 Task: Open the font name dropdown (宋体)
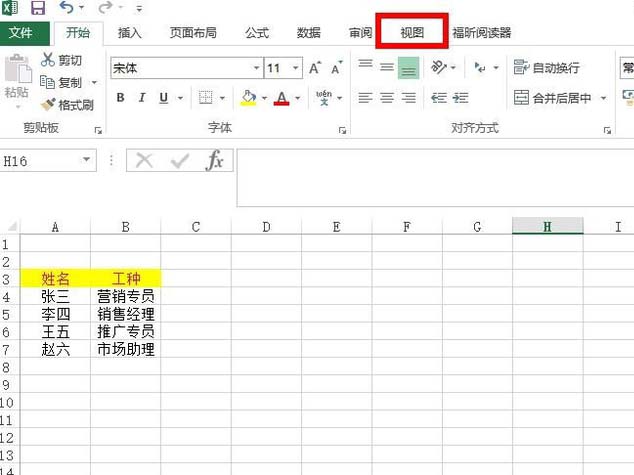pos(254,68)
